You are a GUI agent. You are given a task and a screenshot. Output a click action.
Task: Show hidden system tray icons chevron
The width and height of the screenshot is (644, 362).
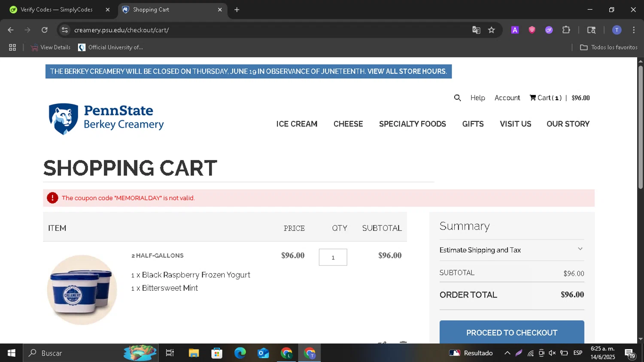pos(507,353)
